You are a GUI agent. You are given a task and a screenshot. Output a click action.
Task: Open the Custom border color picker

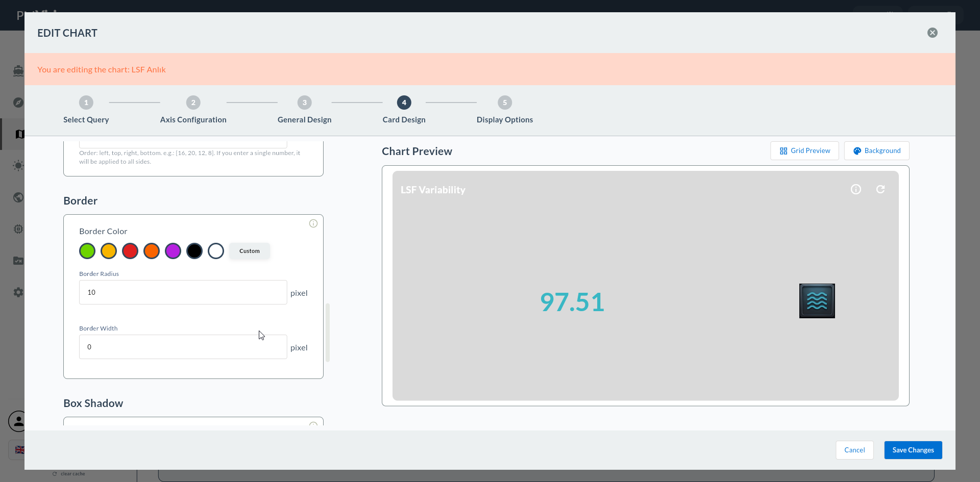pos(250,251)
